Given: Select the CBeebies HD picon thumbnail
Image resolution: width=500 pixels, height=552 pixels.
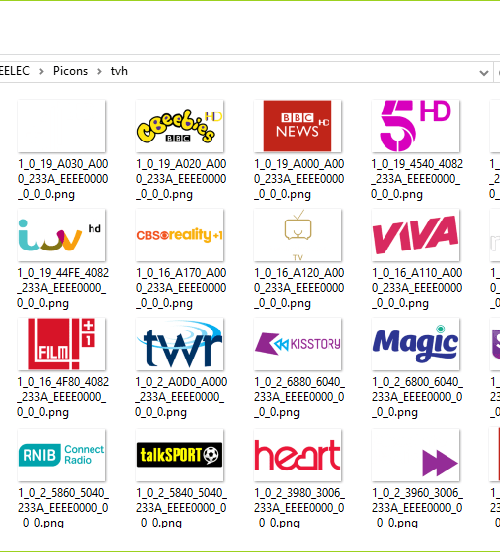Looking at the screenshot, I should click(x=180, y=126).
